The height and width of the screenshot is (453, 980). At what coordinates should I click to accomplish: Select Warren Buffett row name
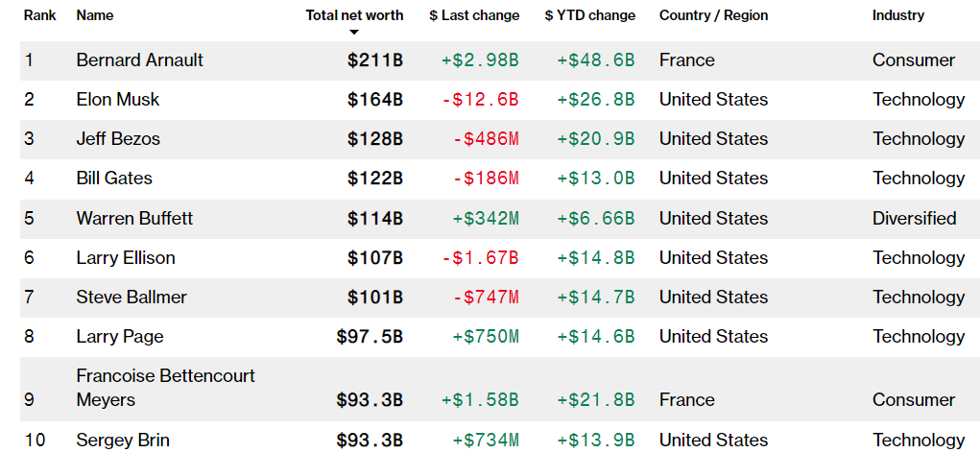(134, 219)
